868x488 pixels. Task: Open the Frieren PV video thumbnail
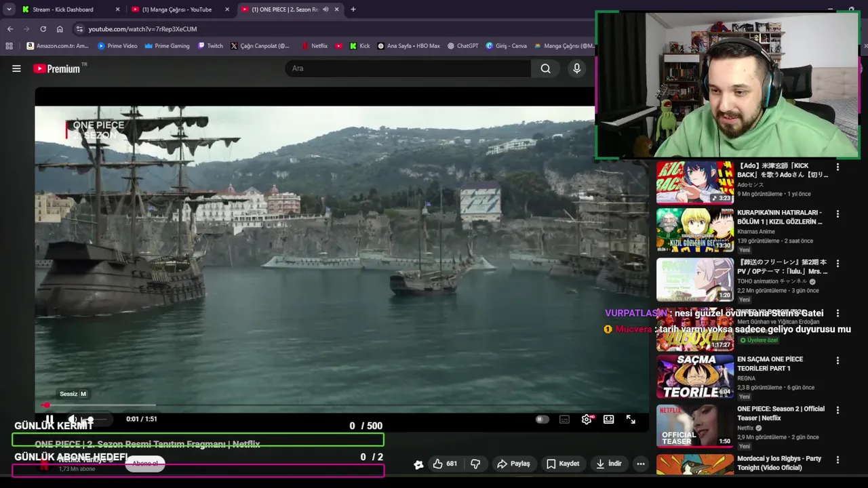[695, 279]
